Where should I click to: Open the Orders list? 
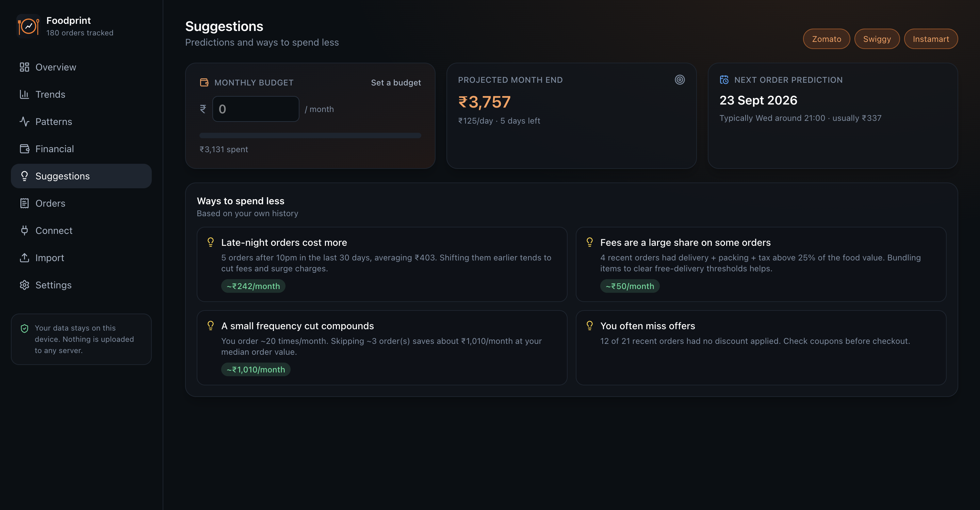point(81,203)
